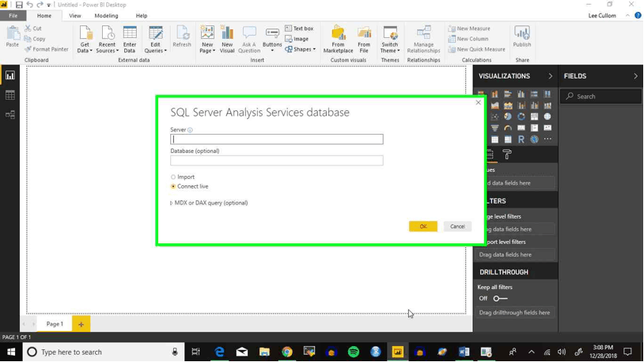This screenshot has height=362, width=644.
Task: Open the Switch Theme dropdown
Action: (x=390, y=40)
